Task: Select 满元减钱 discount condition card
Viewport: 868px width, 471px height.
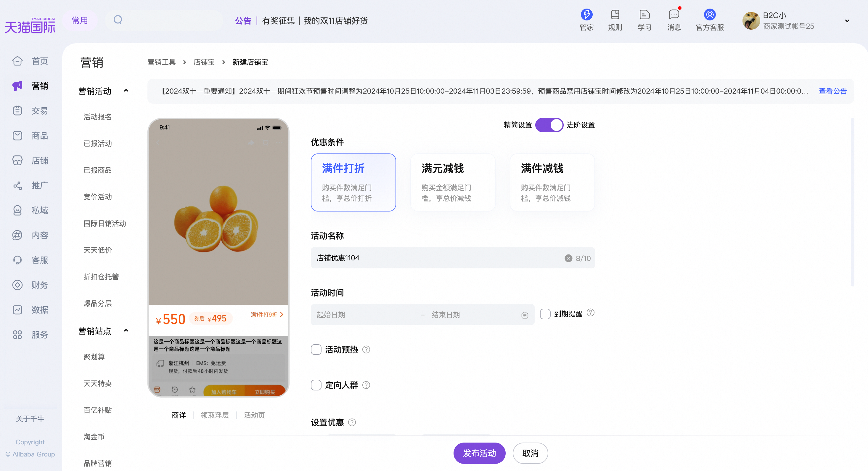Action: (x=453, y=182)
